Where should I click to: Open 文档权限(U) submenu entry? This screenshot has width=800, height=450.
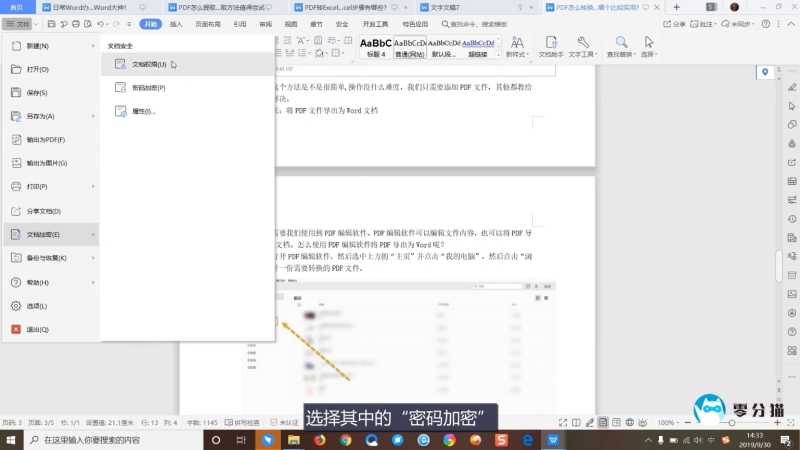tap(148, 64)
